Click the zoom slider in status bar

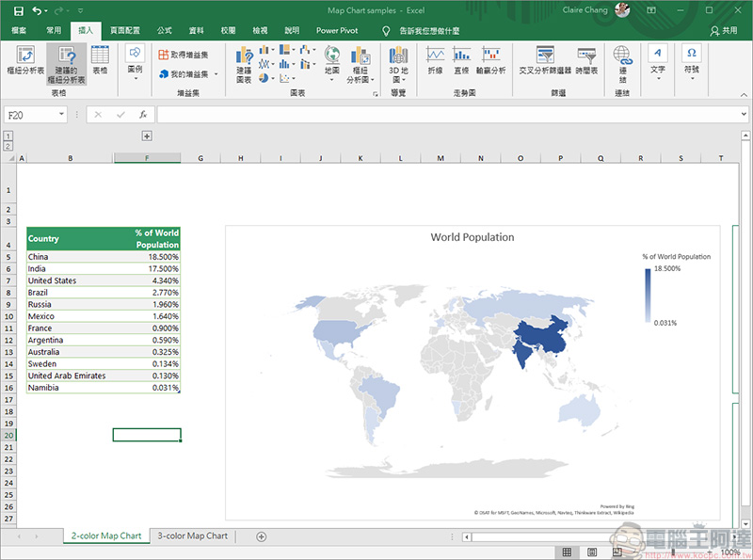click(673, 552)
